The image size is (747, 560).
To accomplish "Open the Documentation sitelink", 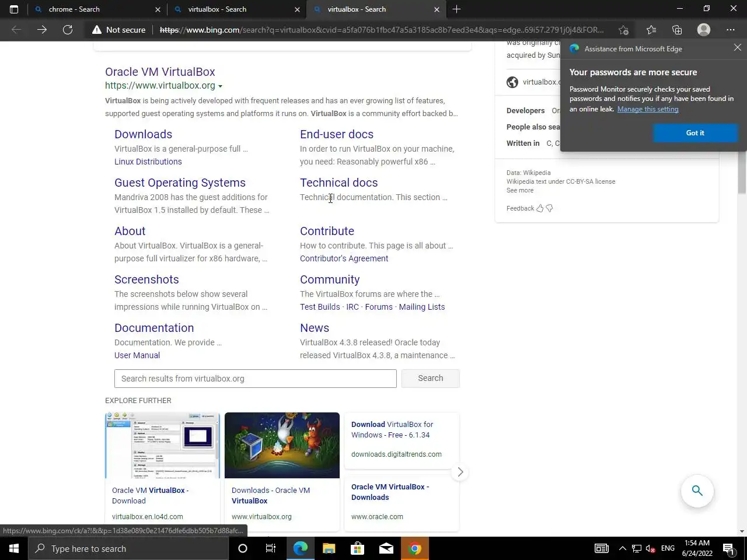I will (x=154, y=328).
